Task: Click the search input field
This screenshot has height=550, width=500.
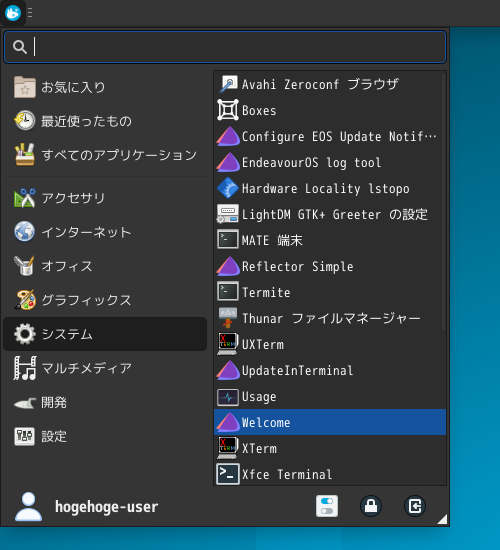Action: pyautogui.click(x=225, y=47)
